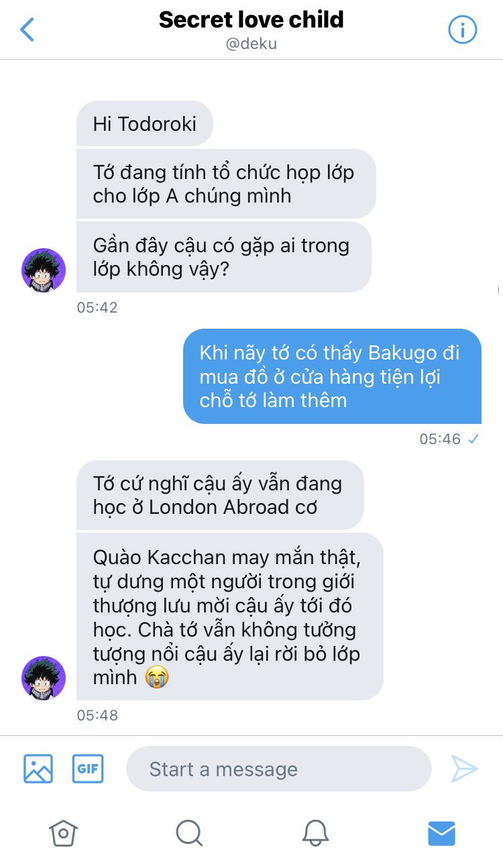This screenshot has height=868, width=503.
Task: Open the Search tab icon
Action: pos(189,833)
